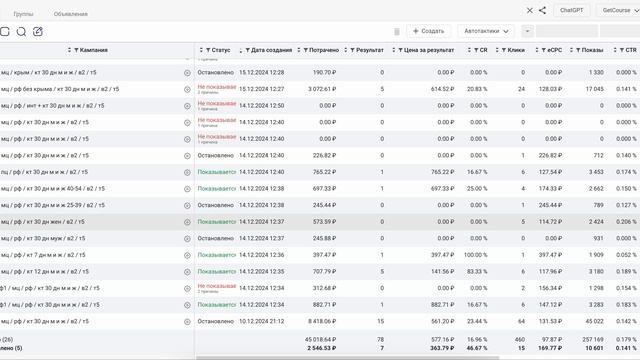Viewport: 640px width, 360px height.
Task: Click sort arrows on eCPC column
Action: 537,50
